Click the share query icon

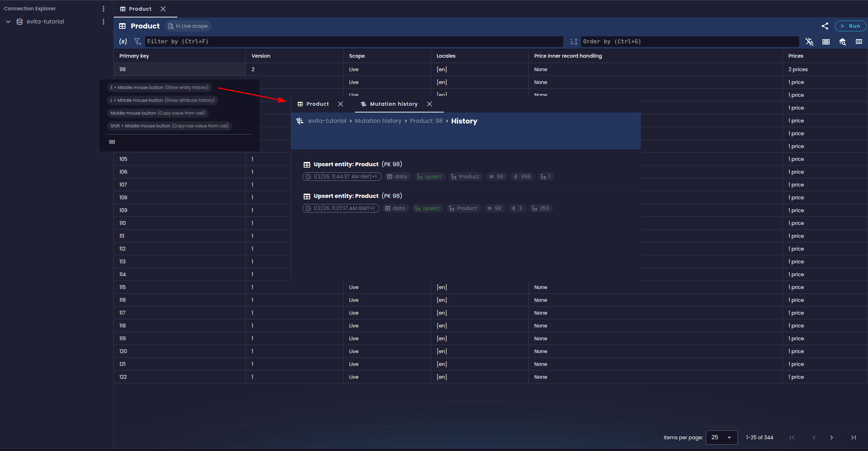825,26
